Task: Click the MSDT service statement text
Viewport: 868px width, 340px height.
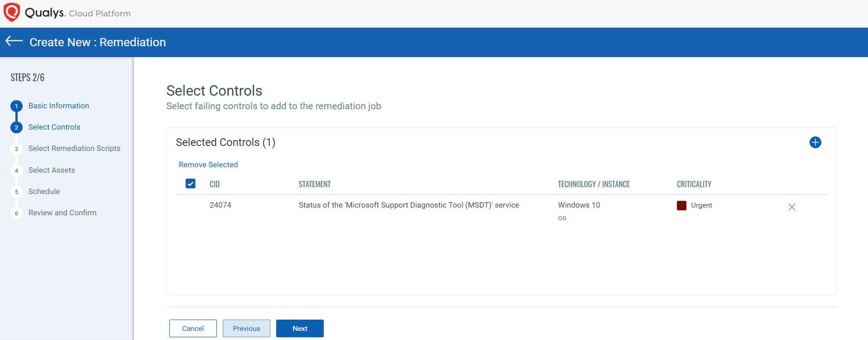Action: point(409,205)
